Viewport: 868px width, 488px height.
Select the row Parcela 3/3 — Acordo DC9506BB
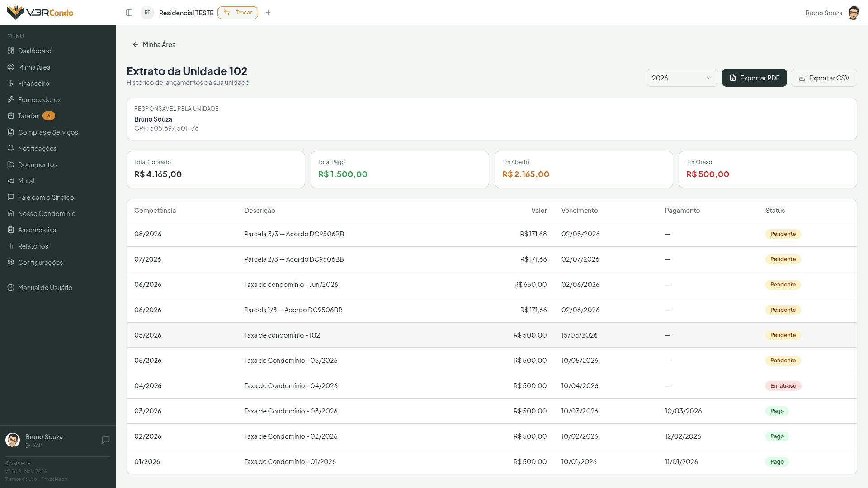[492, 234]
